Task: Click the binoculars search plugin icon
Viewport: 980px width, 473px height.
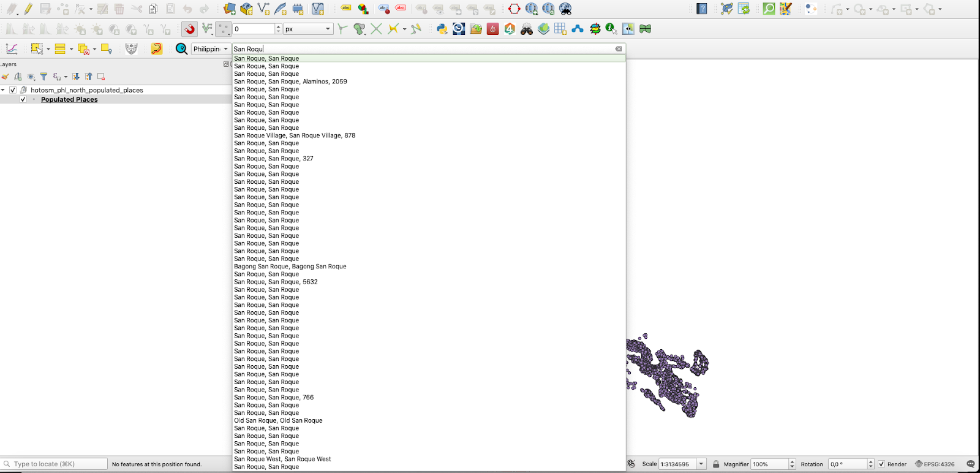Action: pyautogui.click(x=526, y=29)
